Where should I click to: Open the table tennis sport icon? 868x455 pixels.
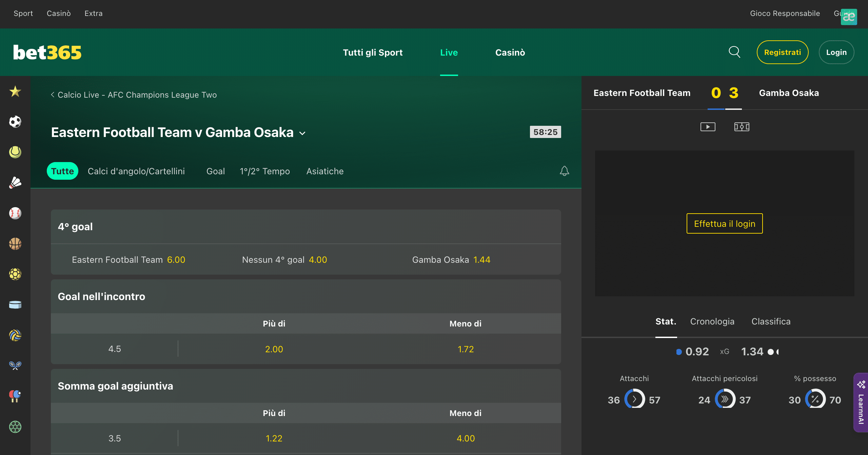click(15, 396)
